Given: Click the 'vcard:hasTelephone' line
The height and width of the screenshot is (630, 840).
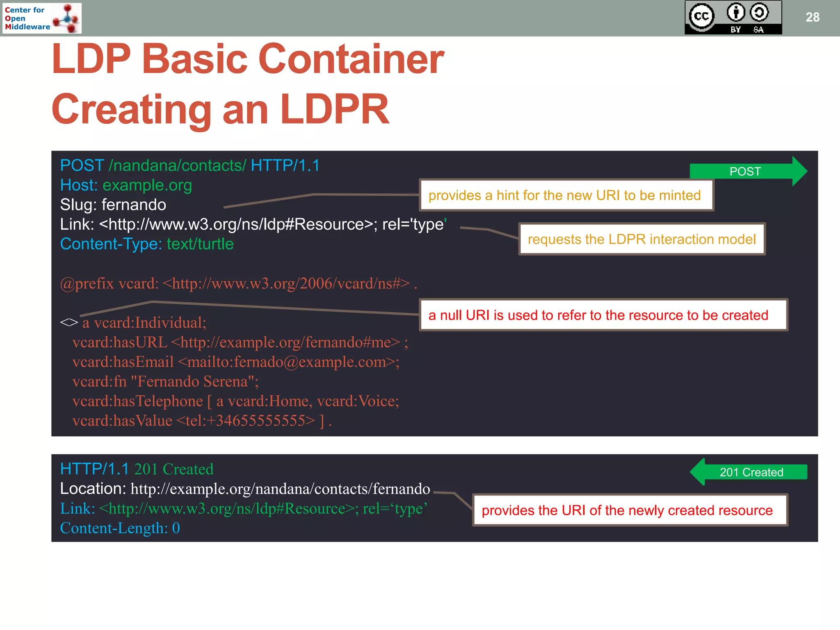Looking at the screenshot, I should 236,401.
